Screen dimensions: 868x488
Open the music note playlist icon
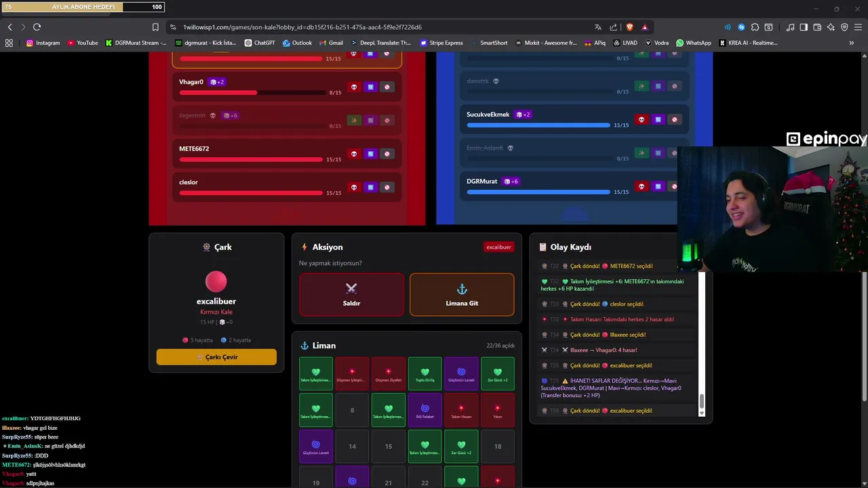[790, 27]
